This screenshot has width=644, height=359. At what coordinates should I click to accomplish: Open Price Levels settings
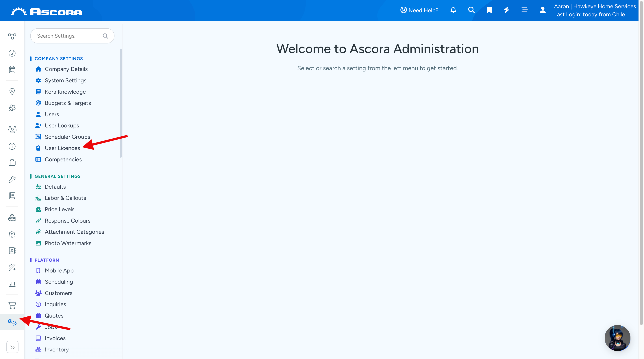pos(60,209)
